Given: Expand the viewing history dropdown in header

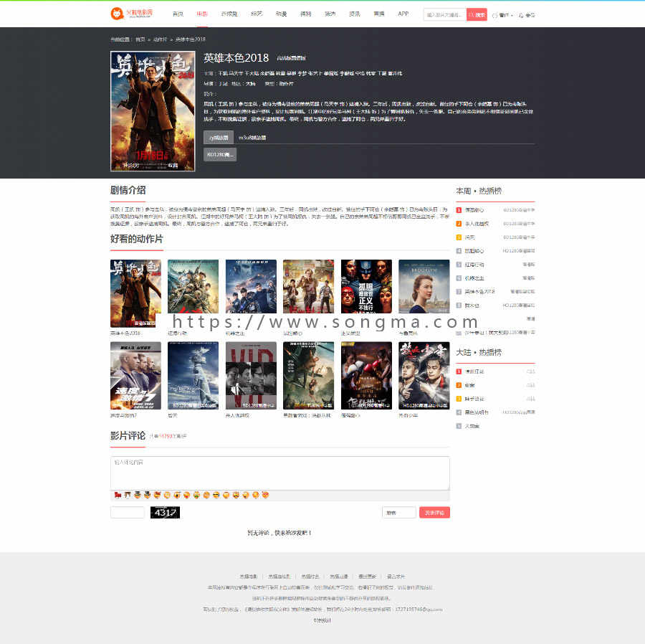Looking at the screenshot, I should 502,15.
